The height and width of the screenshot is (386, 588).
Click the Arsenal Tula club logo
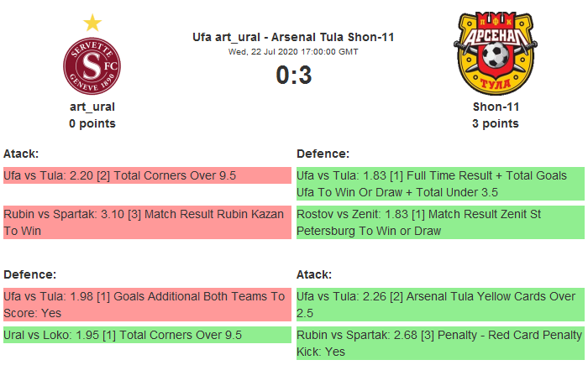coord(495,54)
